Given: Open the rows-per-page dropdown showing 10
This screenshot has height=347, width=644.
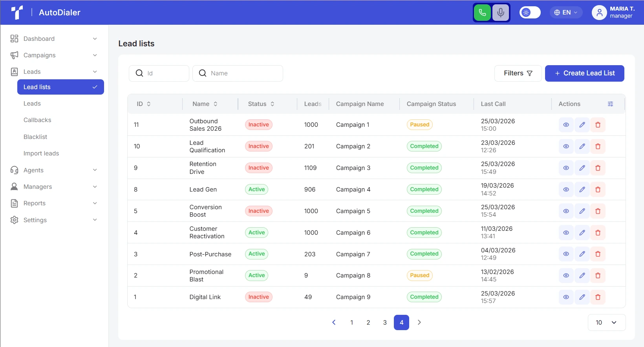Looking at the screenshot, I should click(606, 323).
